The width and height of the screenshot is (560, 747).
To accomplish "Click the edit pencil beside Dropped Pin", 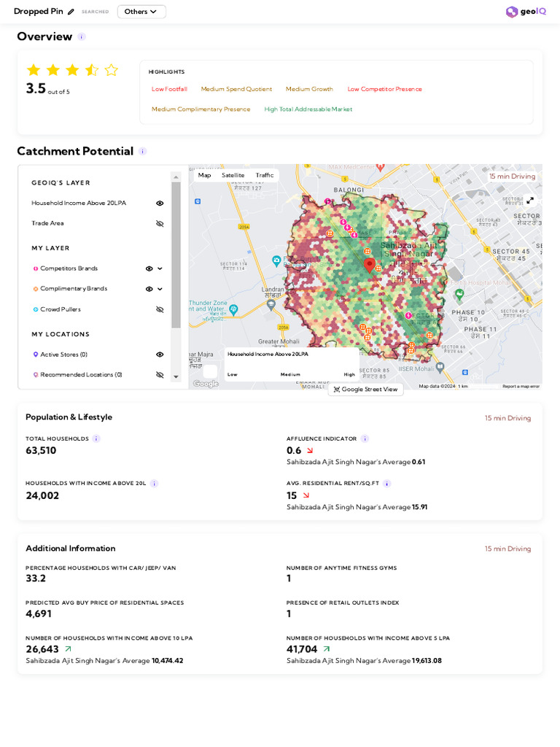I will point(71,12).
